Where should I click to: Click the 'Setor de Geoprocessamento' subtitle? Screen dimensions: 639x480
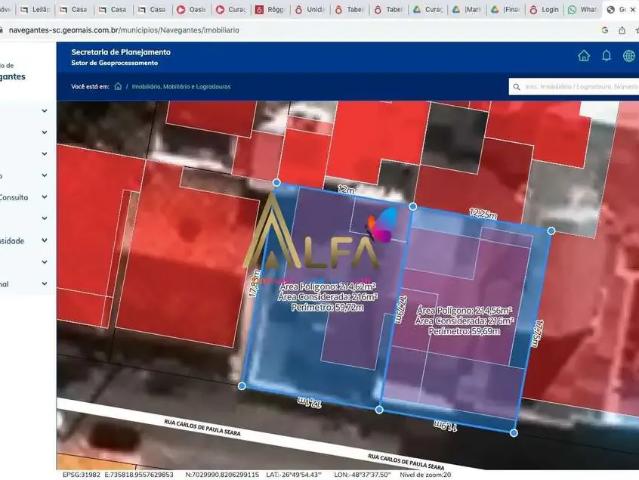click(x=115, y=63)
